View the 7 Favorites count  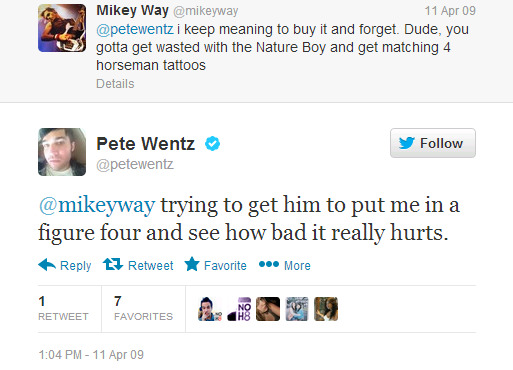143,309
